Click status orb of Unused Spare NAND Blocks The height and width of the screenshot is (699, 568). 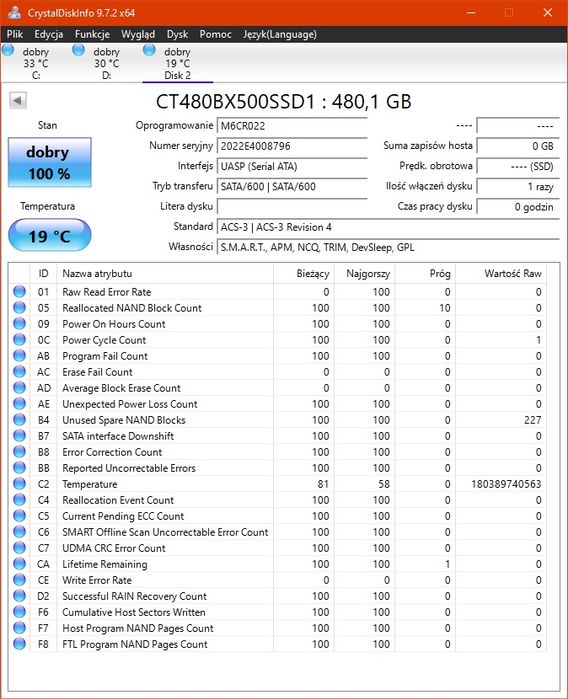19,420
